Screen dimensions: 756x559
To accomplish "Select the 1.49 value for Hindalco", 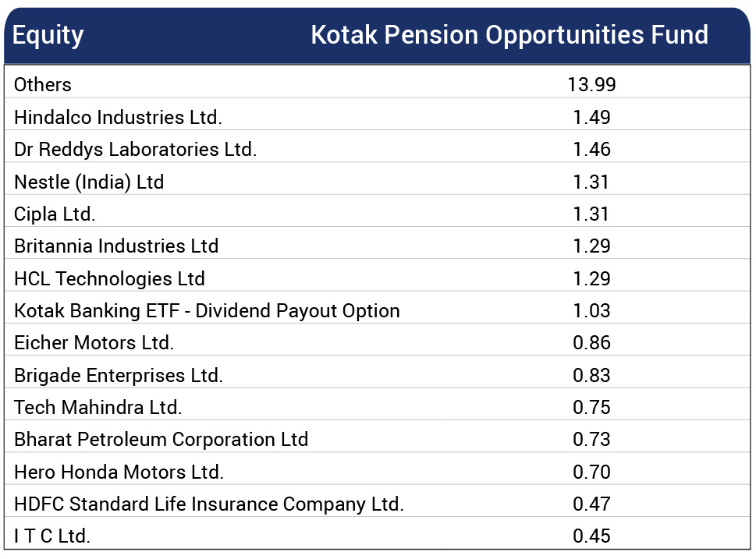I will 591,117.
